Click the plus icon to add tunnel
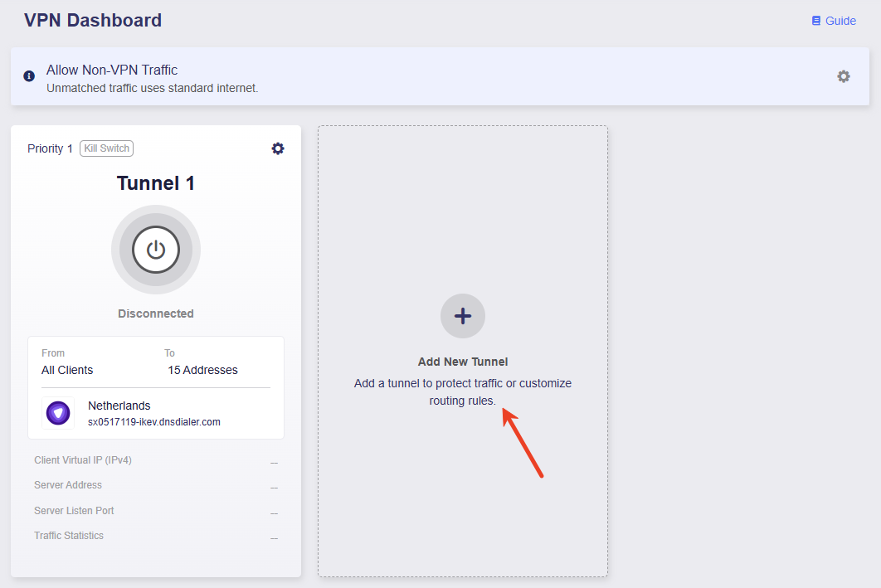 (x=463, y=316)
